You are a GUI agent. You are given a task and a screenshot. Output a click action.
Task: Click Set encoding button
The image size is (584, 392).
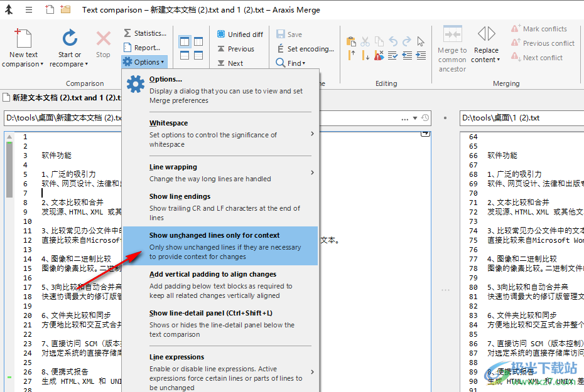coord(305,49)
